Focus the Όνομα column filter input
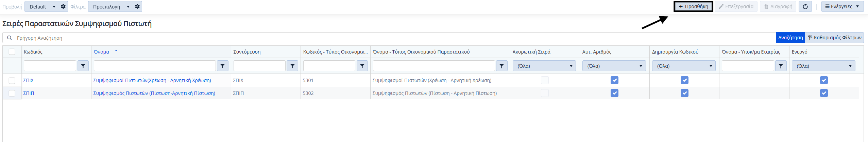 click(x=155, y=66)
